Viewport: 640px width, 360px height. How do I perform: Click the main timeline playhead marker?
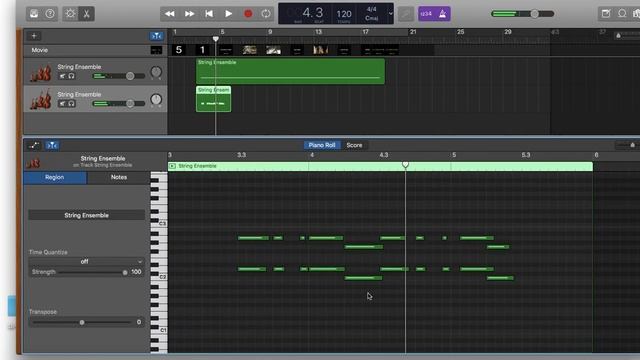click(216, 39)
